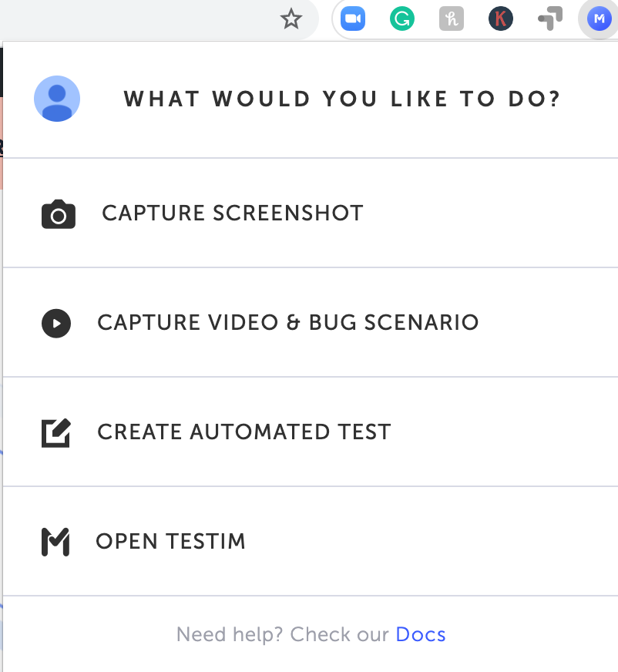Toggle the bookmark star in the address bar
The width and height of the screenshot is (618, 672).
[291, 18]
